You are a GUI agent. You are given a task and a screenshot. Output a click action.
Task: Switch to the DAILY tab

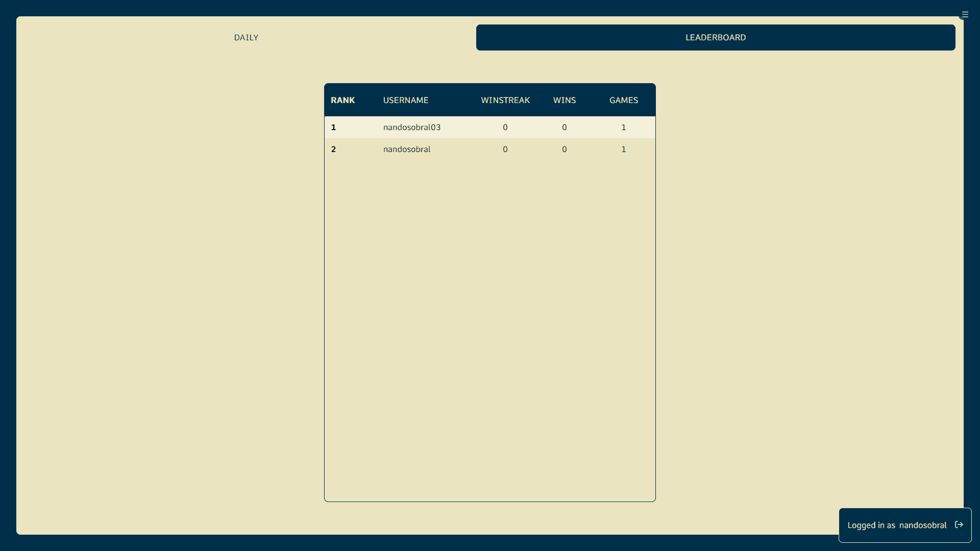coord(246,37)
